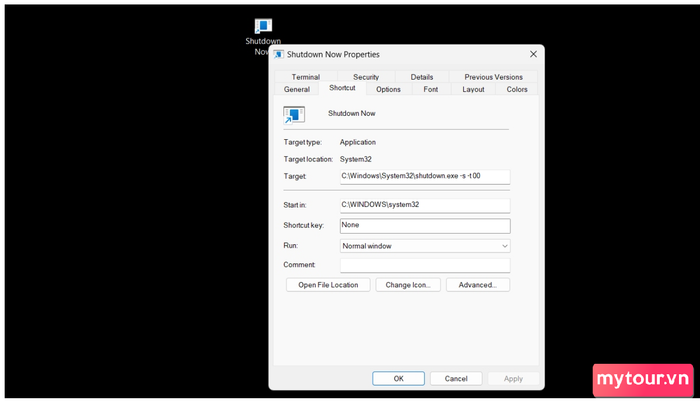
Task: Open the Options tab
Action: coord(388,89)
